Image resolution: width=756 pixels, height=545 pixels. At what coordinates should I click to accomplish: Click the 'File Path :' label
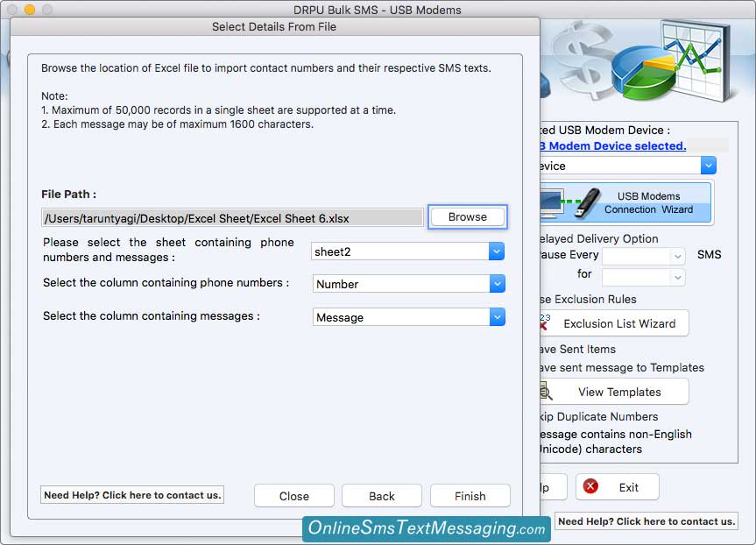[68, 195]
